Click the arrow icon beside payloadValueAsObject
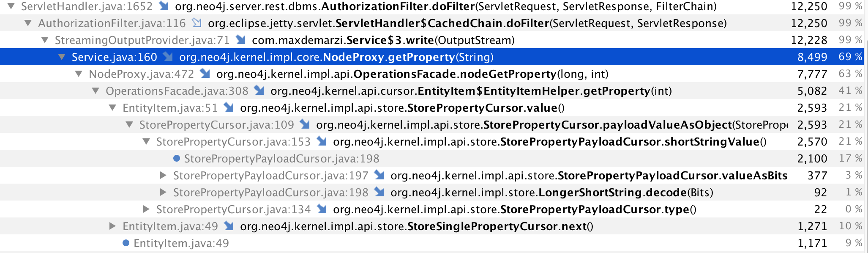The width and height of the screenshot is (868, 253). [305, 125]
